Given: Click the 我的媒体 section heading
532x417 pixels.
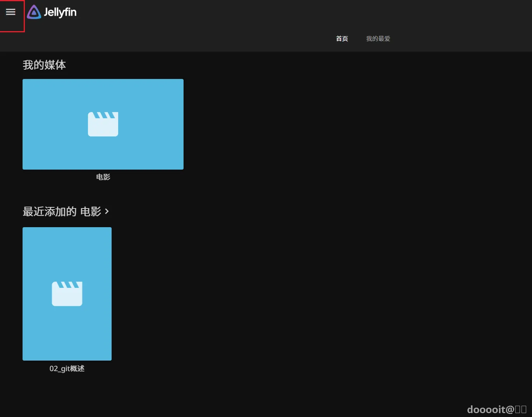Looking at the screenshot, I should tap(44, 65).
